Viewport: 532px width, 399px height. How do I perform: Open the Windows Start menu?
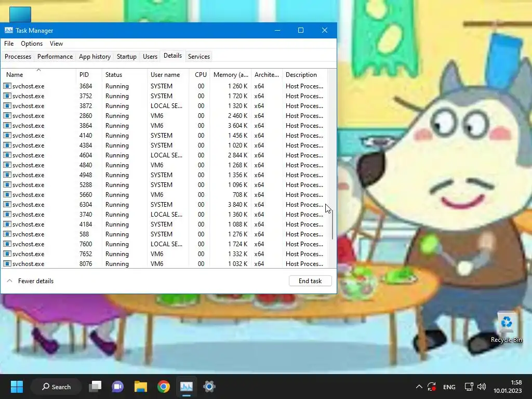(x=17, y=387)
